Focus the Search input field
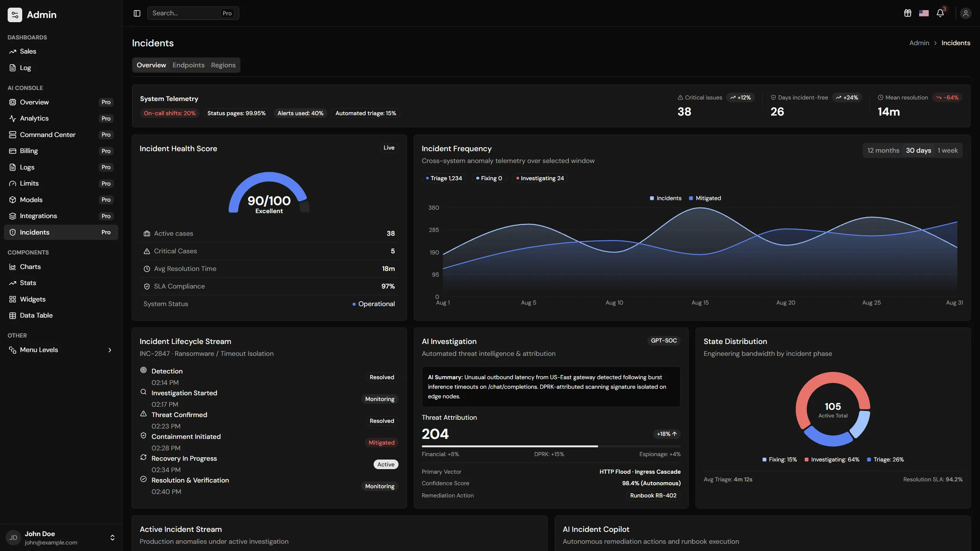This screenshot has width=980, height=551. coord(193,13)
